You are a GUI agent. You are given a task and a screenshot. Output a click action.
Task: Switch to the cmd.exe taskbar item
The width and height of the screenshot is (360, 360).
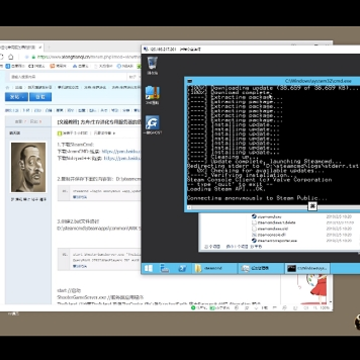pyautogui.click(x=307, y=268)
